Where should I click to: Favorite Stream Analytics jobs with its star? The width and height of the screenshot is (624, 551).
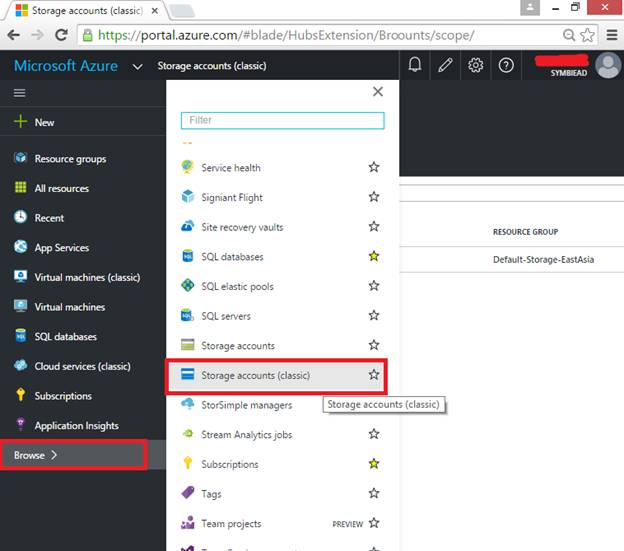(374, 434)
